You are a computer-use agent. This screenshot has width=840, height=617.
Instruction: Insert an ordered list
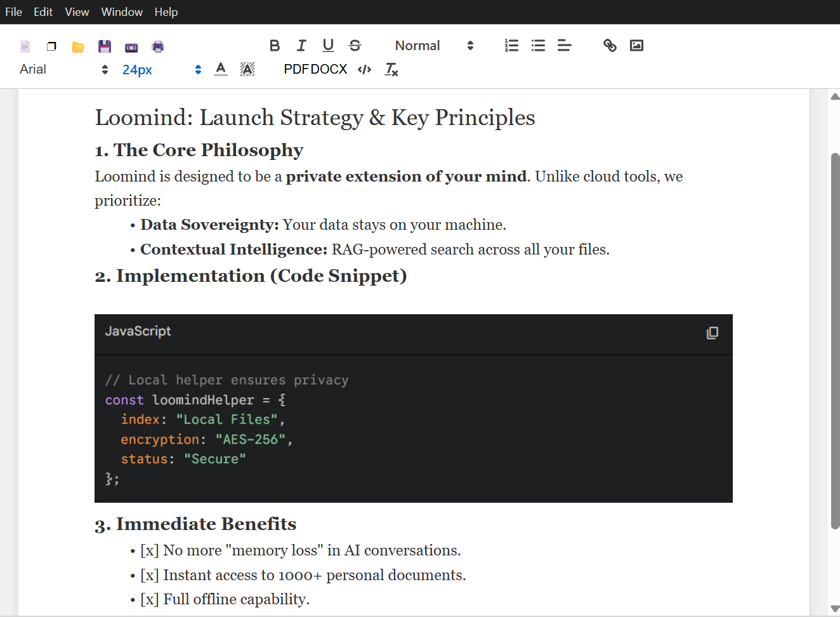pyautogui.click(x=511, y=45)
